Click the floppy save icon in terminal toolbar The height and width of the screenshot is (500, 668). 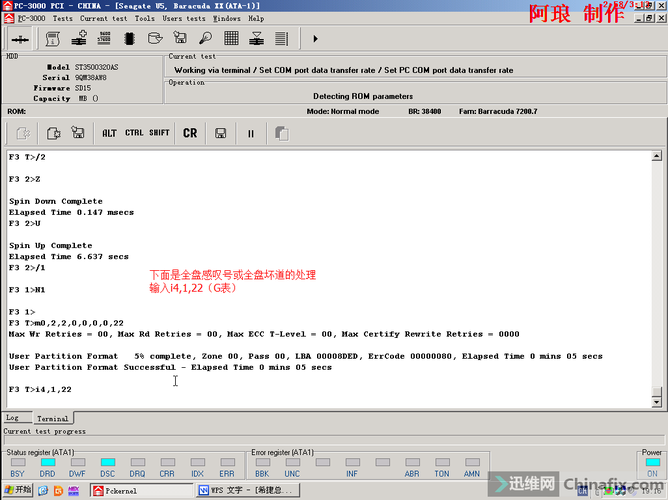[220, 133]
